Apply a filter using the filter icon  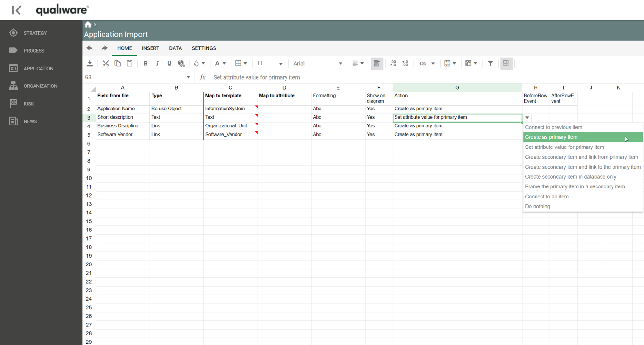tap(490, 63)
